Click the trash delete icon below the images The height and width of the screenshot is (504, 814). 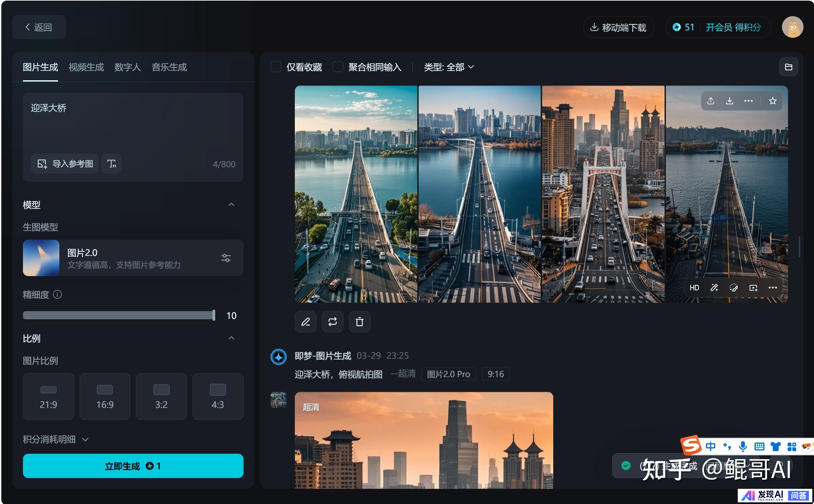(x=359, y=322)
